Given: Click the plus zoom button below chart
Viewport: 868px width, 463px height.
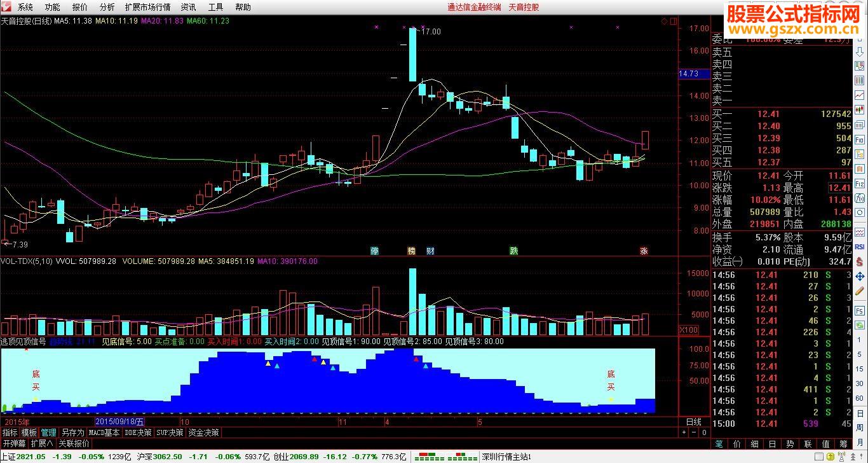Looking at the screenshot, I should click(x=684, y=432).
